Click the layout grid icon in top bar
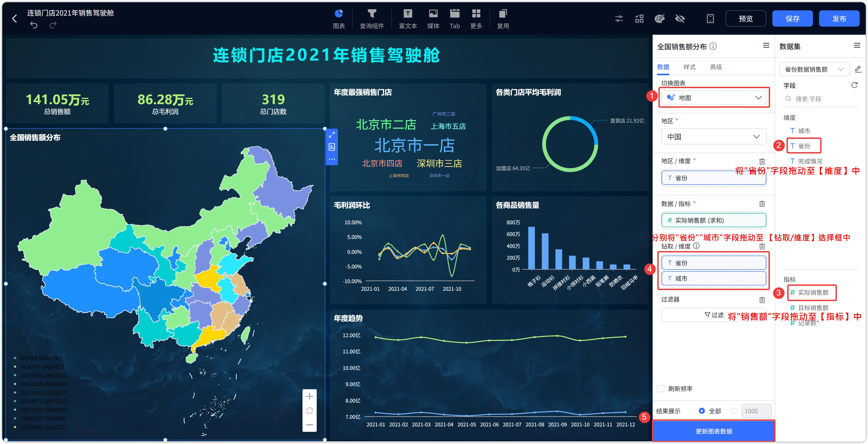Screen dimensions: 868x444 point(639,18)
